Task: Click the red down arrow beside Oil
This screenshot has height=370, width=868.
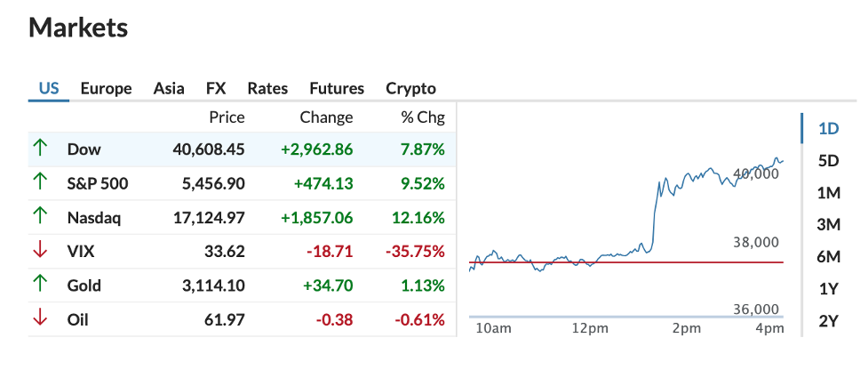Action: pyautogui.click(x=40, y=318)
